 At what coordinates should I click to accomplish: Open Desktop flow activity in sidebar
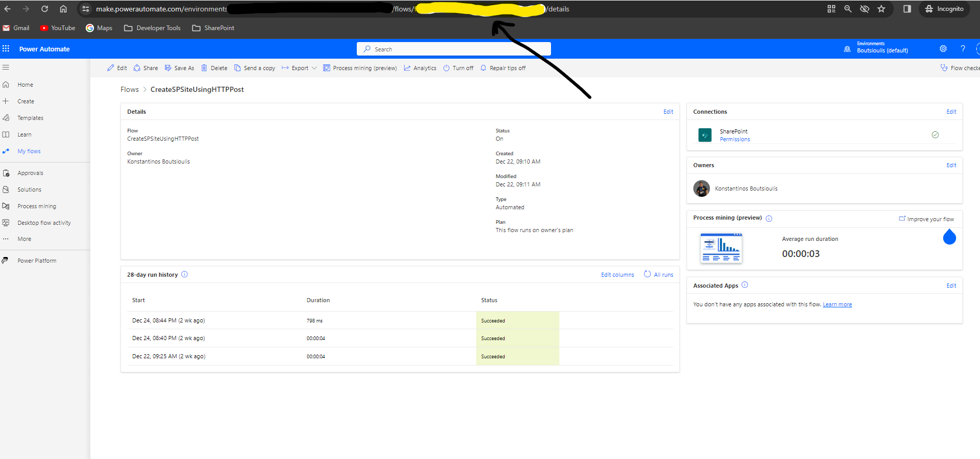[x=44, y=223]
